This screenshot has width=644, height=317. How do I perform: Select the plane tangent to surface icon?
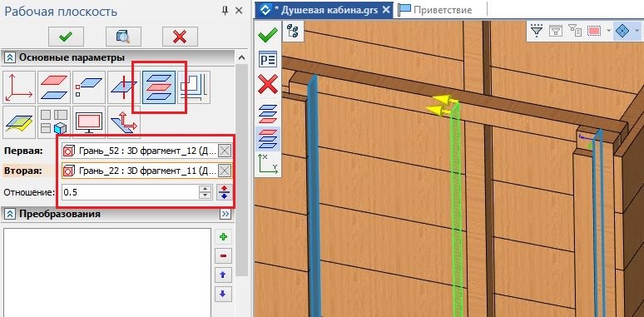point(19,122)
